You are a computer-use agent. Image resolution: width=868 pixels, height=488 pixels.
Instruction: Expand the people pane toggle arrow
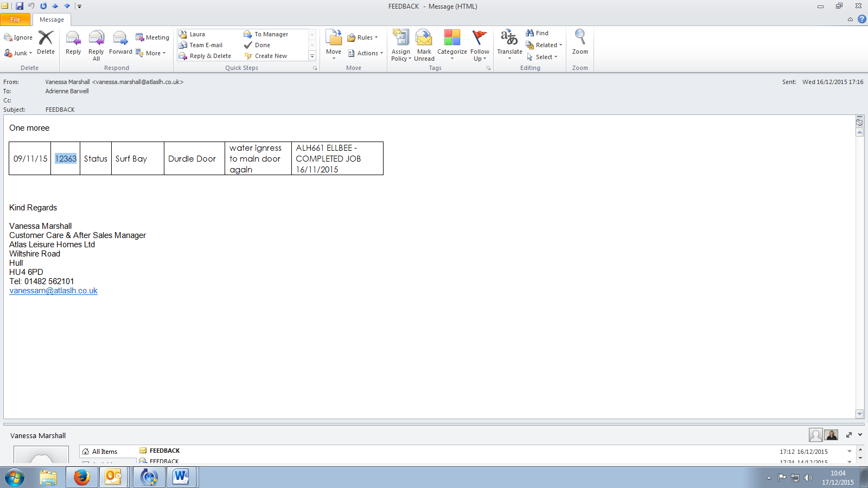pyautogui.click(x=860, y=435)
